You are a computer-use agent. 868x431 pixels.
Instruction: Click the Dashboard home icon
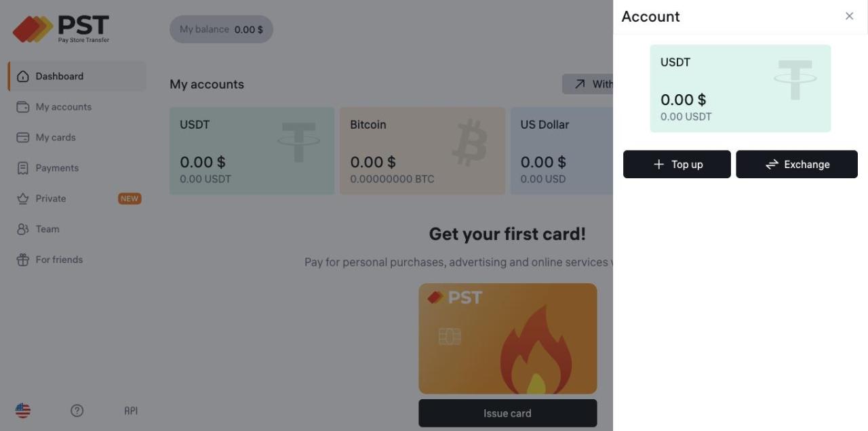23,77
